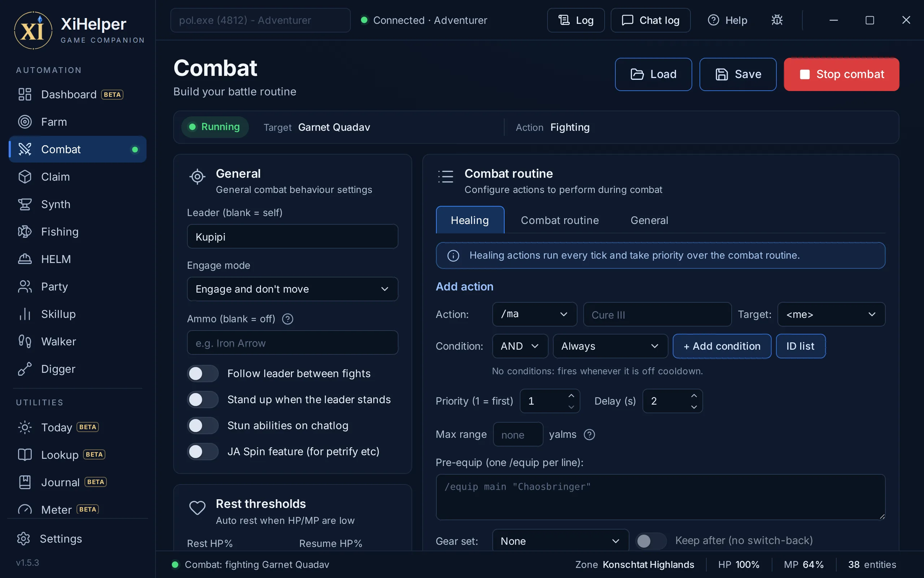Open the Walker footprints icon

(25, 341)
